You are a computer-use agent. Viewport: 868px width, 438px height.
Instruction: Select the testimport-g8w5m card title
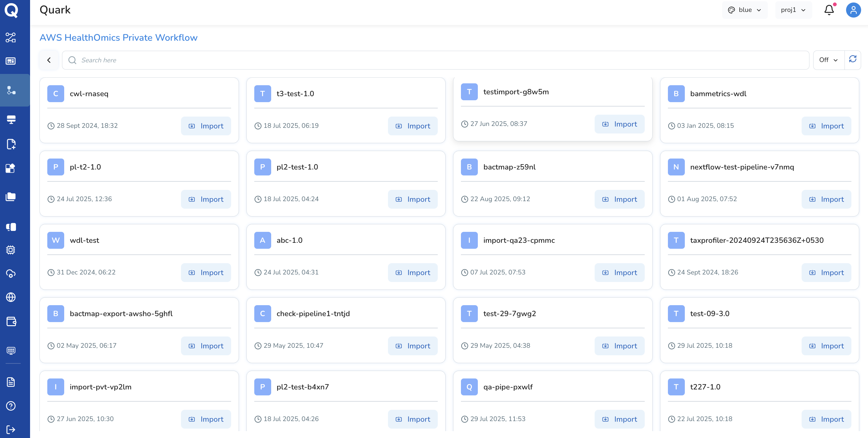(x=516, y=92)
